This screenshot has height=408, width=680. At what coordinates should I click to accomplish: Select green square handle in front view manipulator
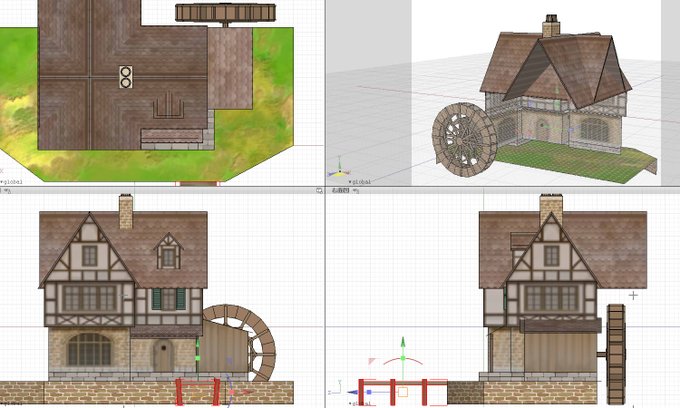[x=198, y=358]
